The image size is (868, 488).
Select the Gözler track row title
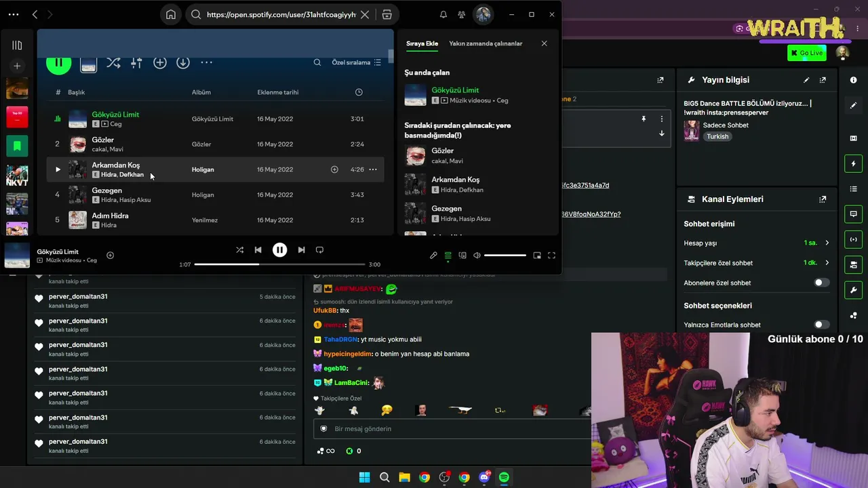[x=103, y=140]
